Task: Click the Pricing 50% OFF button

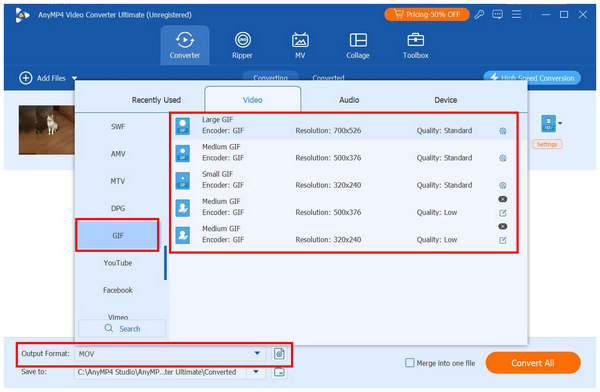Action: [x=427, y=15]
